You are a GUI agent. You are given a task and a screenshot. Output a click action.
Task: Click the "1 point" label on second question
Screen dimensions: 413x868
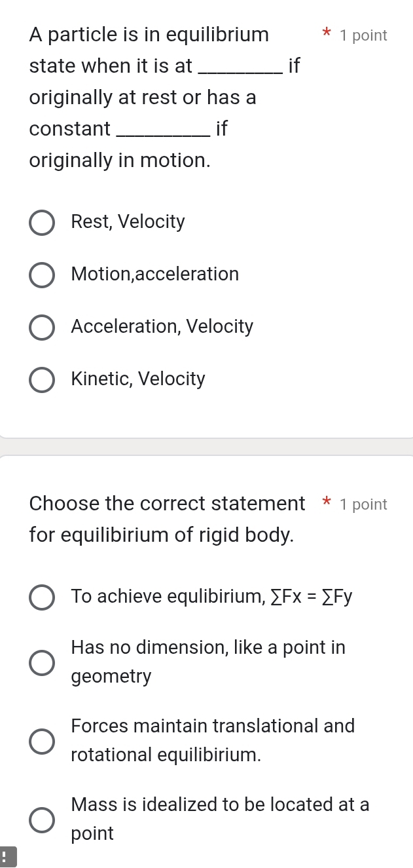click(364, 504)
